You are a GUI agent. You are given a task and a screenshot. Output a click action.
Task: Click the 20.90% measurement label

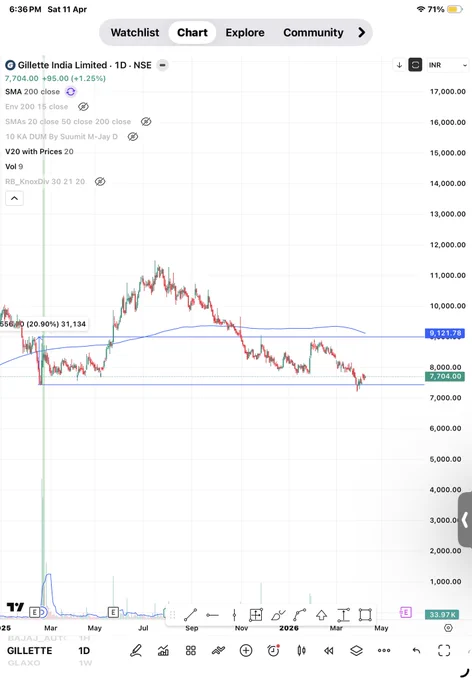pos(43,324)
